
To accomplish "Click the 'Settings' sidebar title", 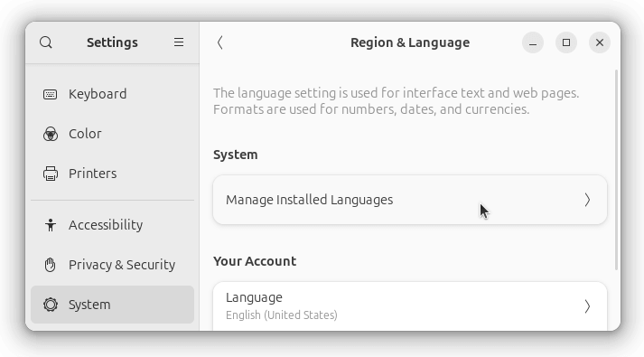I will click(x=112, y=42).
